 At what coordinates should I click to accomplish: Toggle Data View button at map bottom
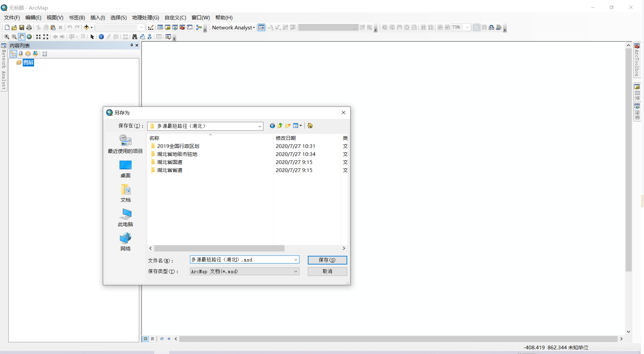[x=146, y=339]
